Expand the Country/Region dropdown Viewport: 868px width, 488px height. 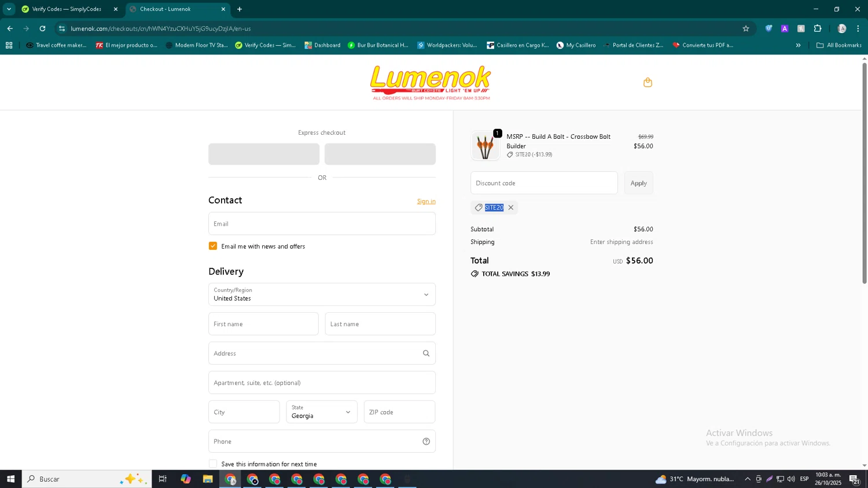pos(322,294)
